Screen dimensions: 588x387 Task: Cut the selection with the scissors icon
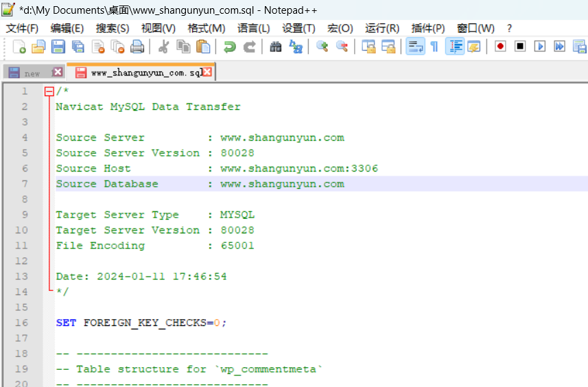(164, 47)
